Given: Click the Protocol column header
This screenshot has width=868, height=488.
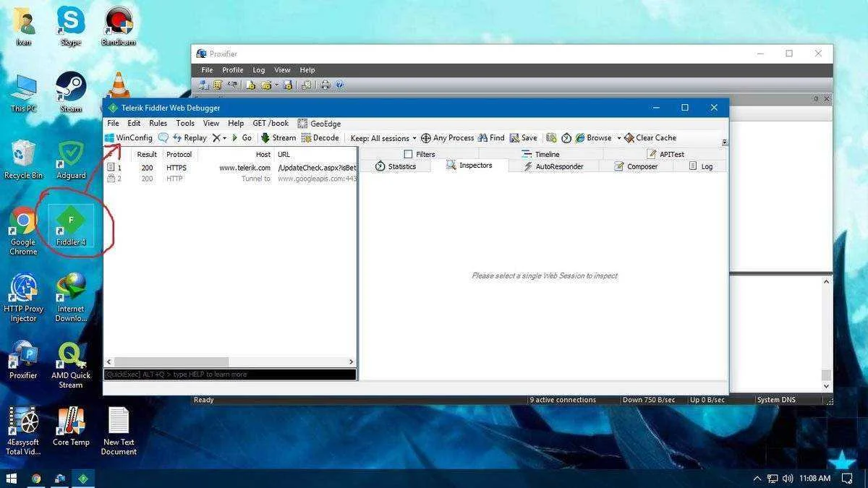Looking at the screenshot, I should point(179,154).
